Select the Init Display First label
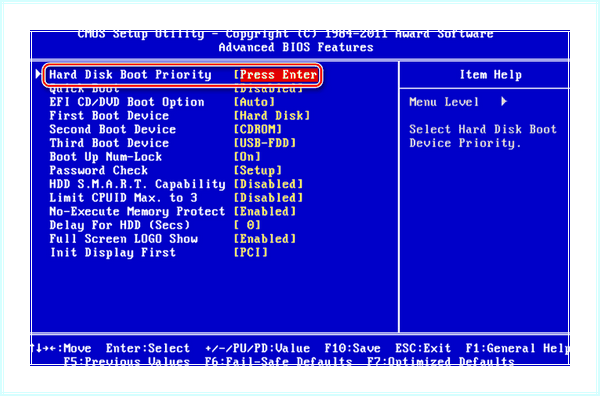 click(x=112, y=253)
